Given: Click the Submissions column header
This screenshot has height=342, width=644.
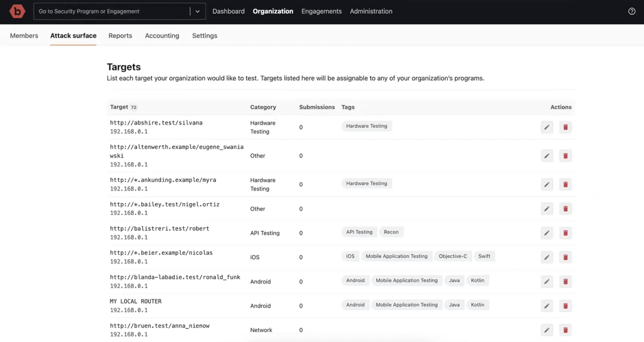Looking at the screenshot, I should coord(317,107).
